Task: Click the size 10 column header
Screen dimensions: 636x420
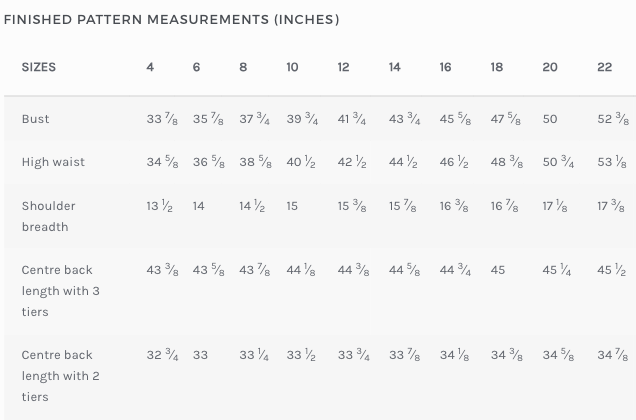Action: [x=292, y=67]
